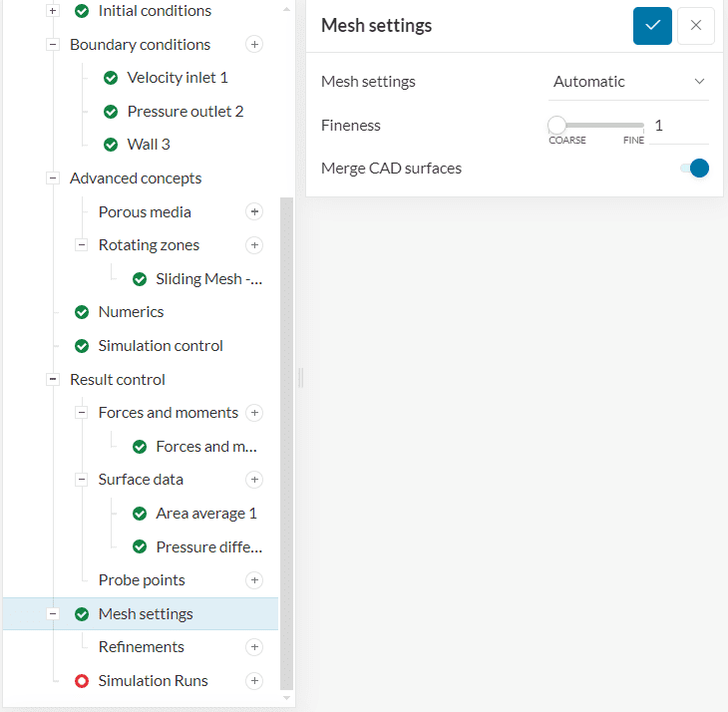Screen dimensions: 728x712
Task: Add a forces and moments result
Action: (254, 413)
